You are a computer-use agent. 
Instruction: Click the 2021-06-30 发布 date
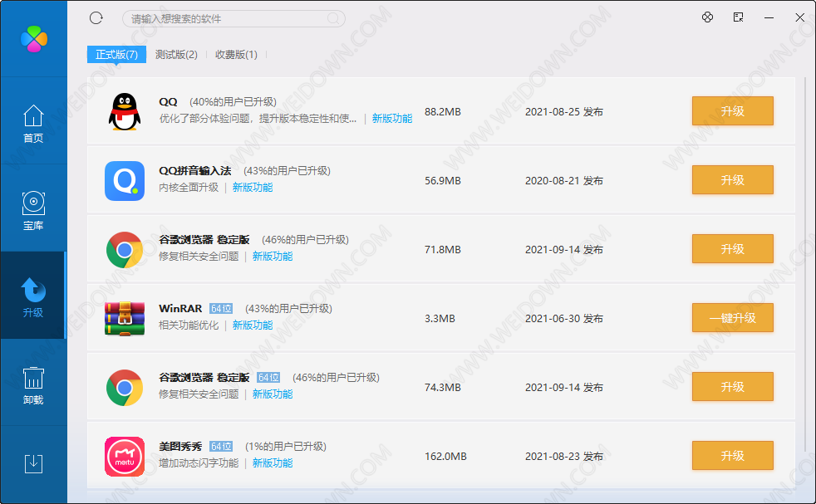564,318
